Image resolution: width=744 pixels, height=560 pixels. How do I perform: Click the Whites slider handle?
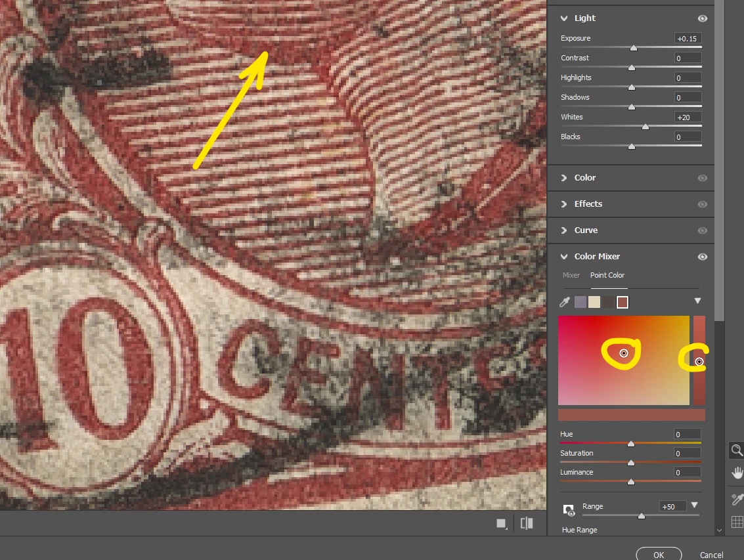click(x=646, y=127)
